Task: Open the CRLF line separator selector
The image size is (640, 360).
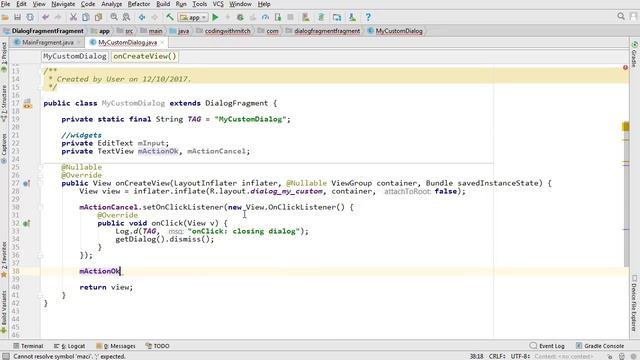Action: [x=497, y=356]
